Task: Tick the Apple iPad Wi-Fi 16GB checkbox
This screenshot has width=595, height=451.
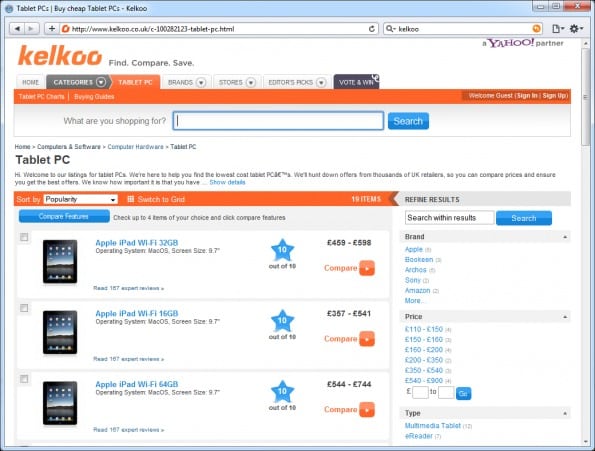Action: pos(24,308)
